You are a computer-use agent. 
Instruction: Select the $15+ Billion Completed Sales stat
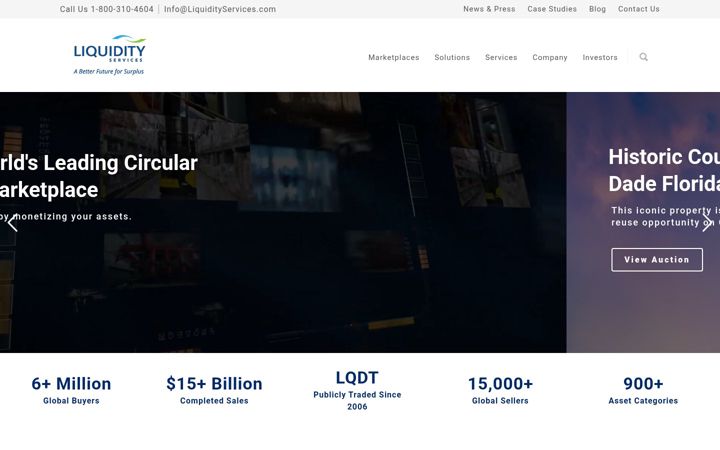click(x=214, y=390)
